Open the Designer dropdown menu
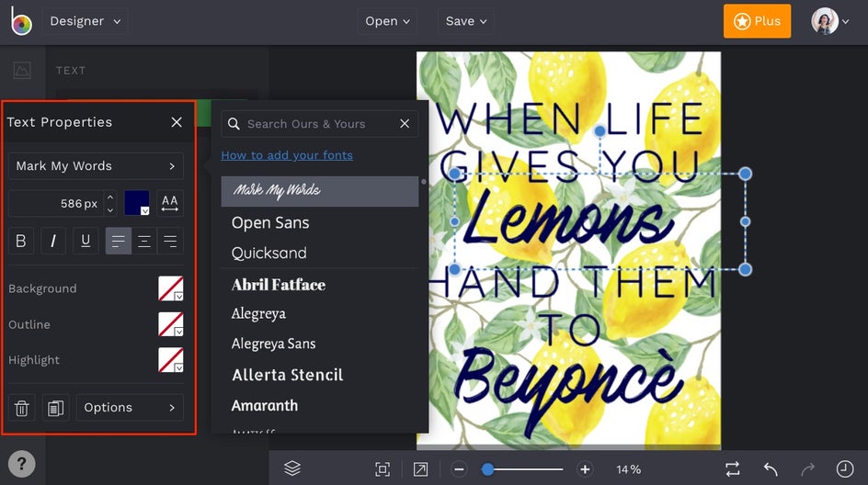This screenshot has height=485, width=868. tap(84, 21)
